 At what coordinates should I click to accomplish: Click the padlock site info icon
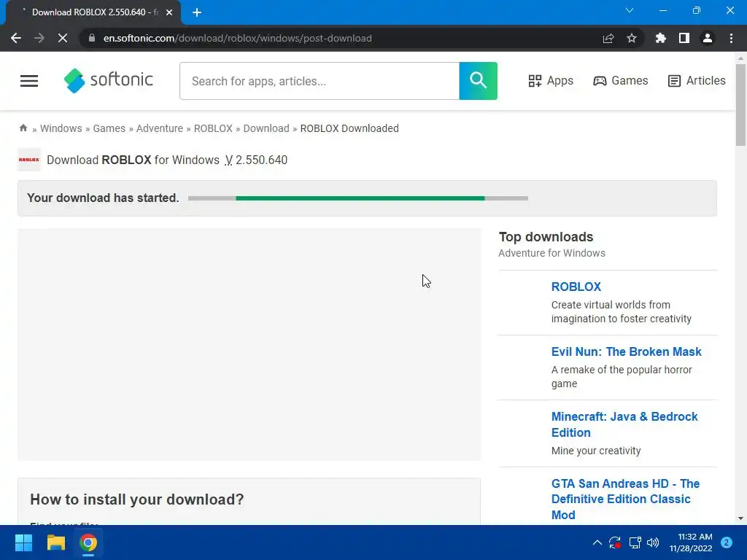(92, 38)
